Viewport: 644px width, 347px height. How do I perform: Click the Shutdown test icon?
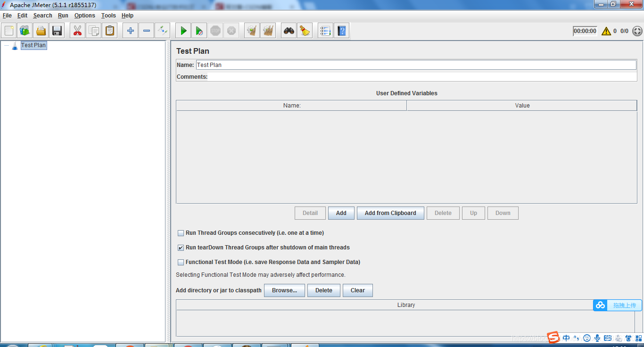[x=231, y=31]
